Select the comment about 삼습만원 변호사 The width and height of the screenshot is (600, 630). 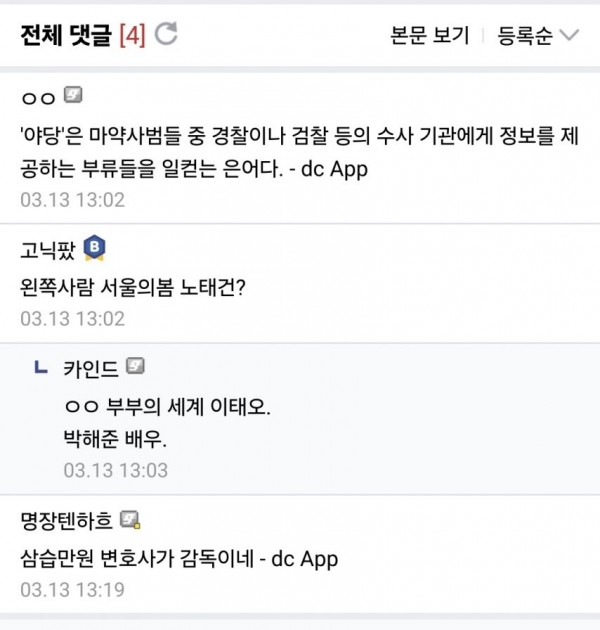[x=179, y=559]
